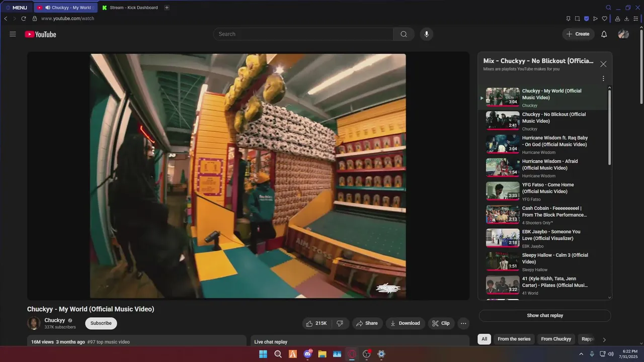Viewport: 644px width, 362px height.
Task: Open File Explorer from the taskbar
Action: coord(322,354)
